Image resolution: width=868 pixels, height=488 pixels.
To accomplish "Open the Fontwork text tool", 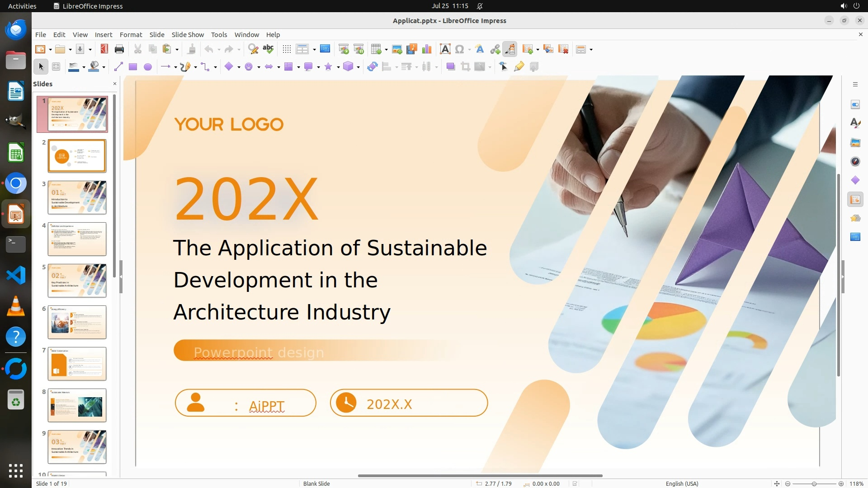I will [480, 49].
